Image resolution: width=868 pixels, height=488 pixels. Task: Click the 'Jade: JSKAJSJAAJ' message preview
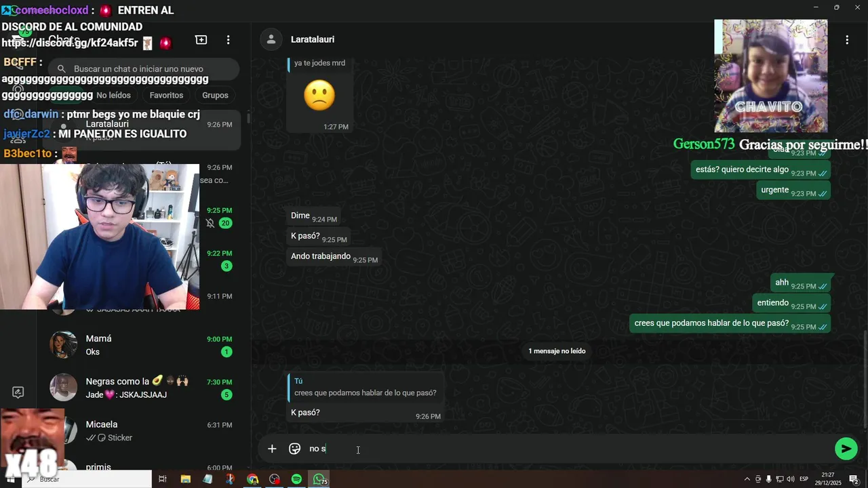(x=126, y=395)
